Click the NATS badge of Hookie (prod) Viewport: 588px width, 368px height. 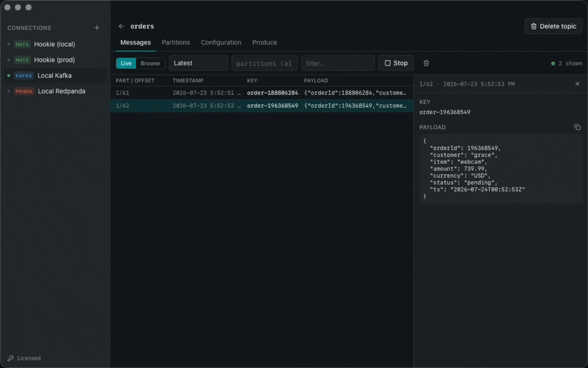(x=22, y=60)
